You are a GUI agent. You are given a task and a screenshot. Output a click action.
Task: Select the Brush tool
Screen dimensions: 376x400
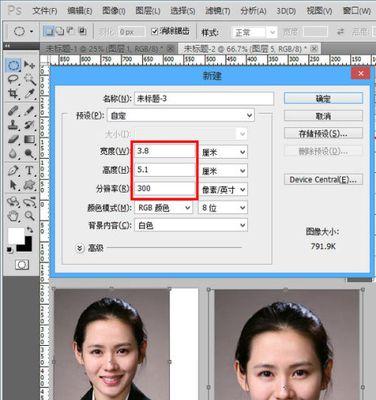(x=30, y=110)
